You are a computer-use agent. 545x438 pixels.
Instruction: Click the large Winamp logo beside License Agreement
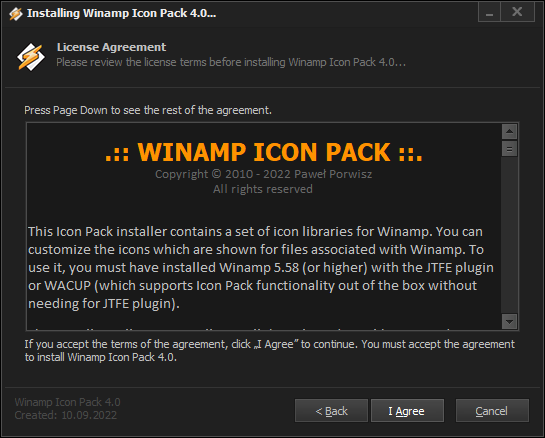click(x=31, y=57)
